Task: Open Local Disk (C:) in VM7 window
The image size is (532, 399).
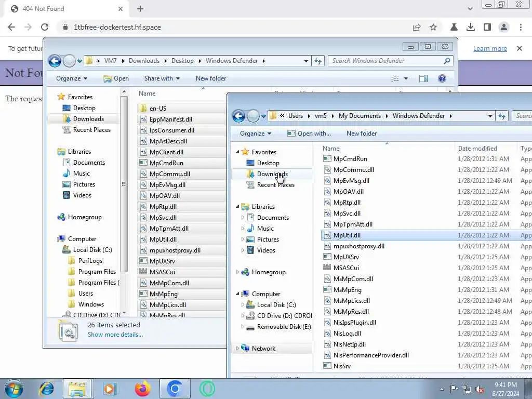Action: (x=87, y=250)
